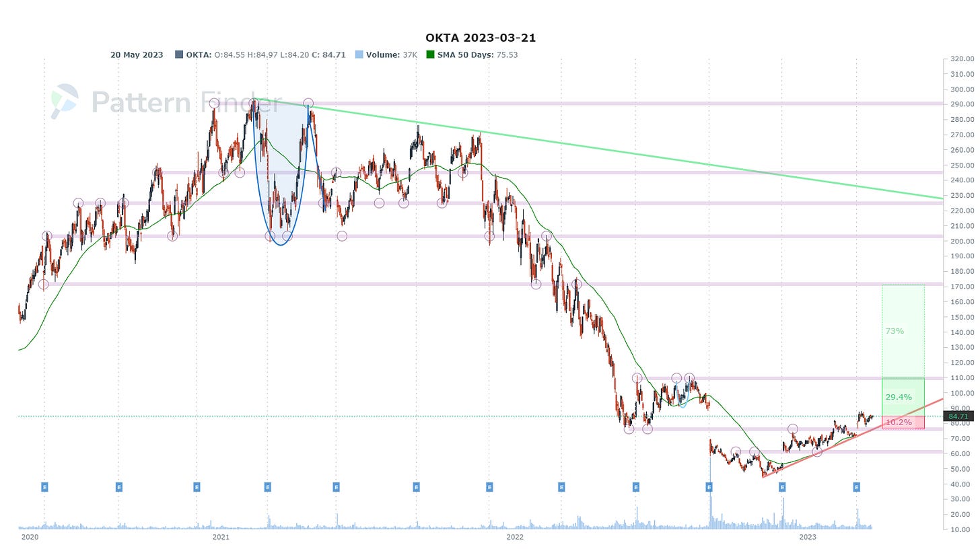The height and width of the screenshot is (551, 980).
Task: Click the light blue Volume legend swatch
Action: 358,55
